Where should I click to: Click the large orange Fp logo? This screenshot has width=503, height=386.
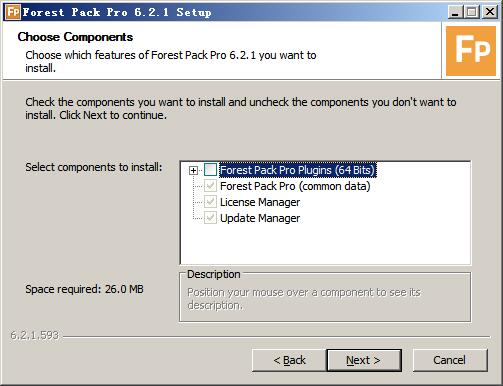pos(471,51)
